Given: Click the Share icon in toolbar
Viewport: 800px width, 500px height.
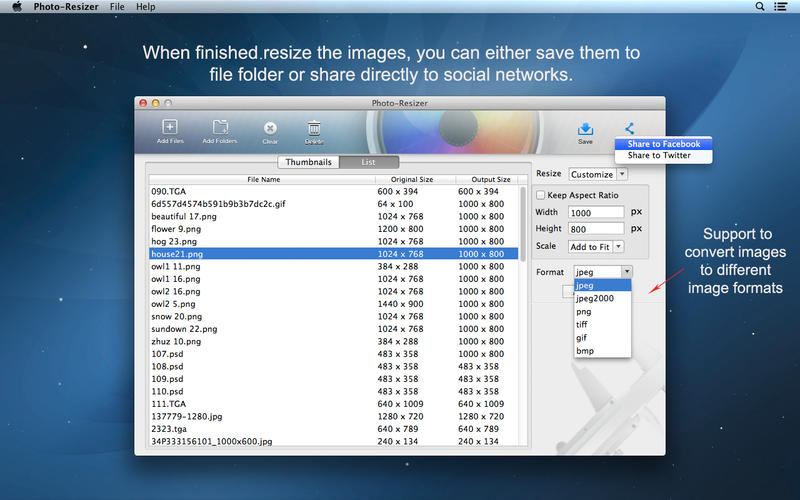Looking at the screenshot, I should [630, 128].
